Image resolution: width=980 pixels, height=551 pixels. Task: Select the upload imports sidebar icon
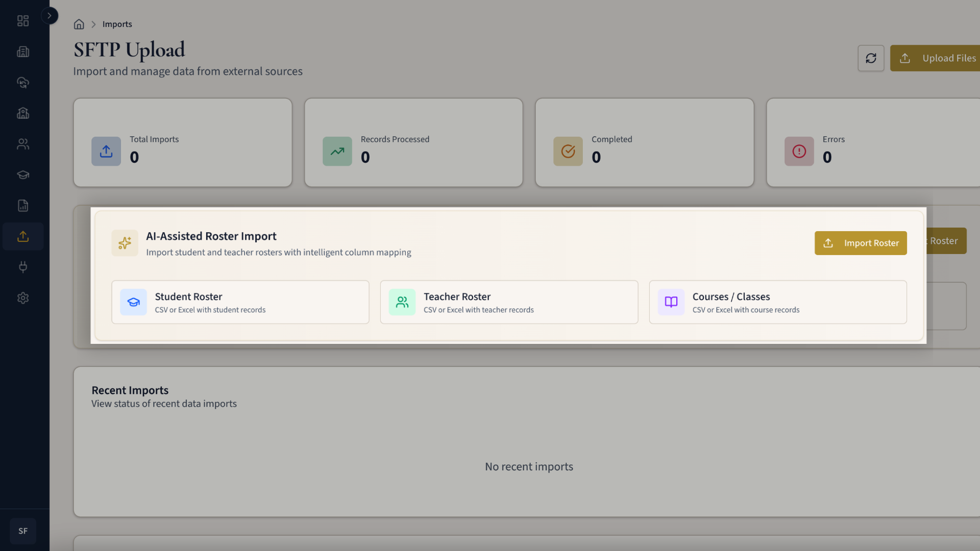23,236
